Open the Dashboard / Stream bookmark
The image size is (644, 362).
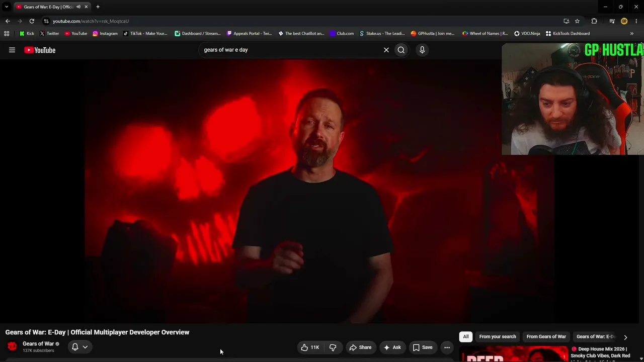point(198,34)
